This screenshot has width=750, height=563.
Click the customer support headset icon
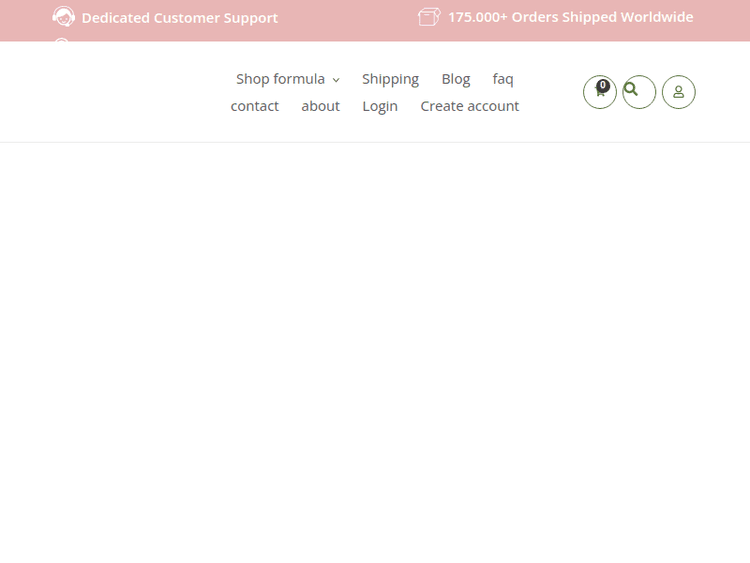click(x=64, y=17)
